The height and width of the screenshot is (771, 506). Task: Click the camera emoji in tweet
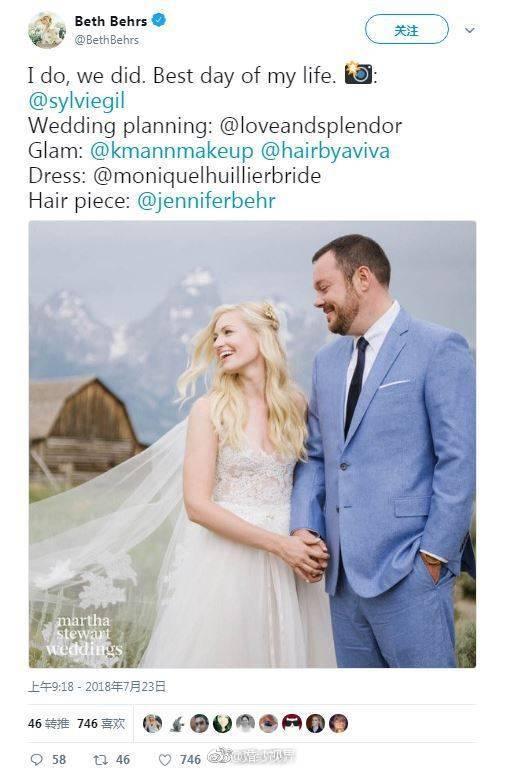[358, 73]
